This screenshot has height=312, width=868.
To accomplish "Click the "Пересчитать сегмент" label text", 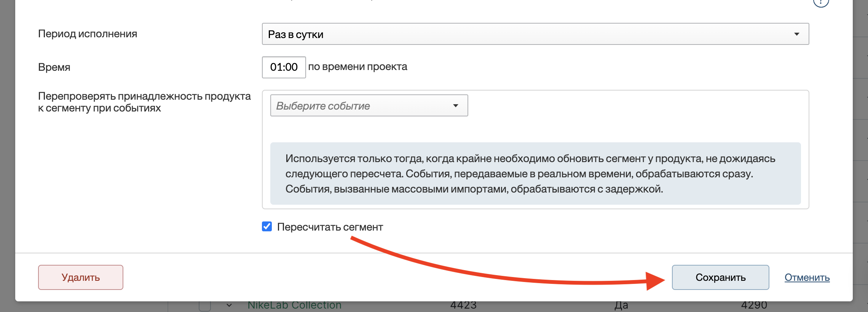I will pos(330,227).
